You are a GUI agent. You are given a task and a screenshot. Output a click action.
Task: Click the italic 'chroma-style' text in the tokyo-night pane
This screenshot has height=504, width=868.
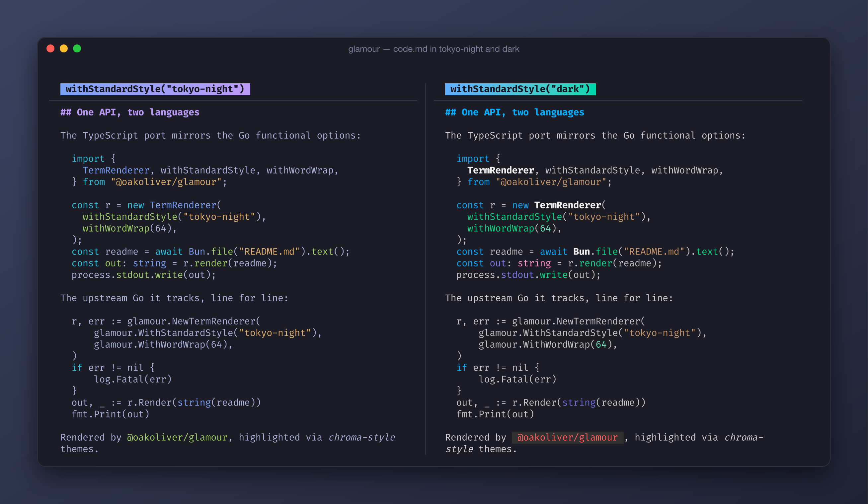point(362,438)
